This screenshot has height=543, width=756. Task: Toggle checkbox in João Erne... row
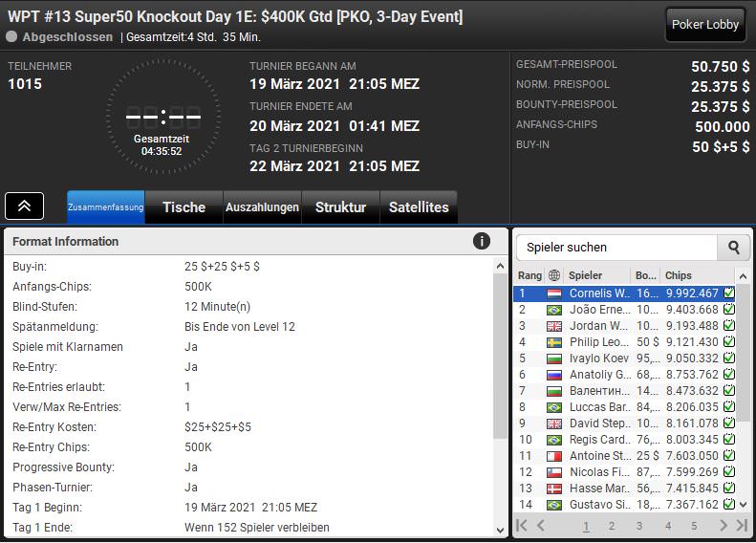coord(729,309)
